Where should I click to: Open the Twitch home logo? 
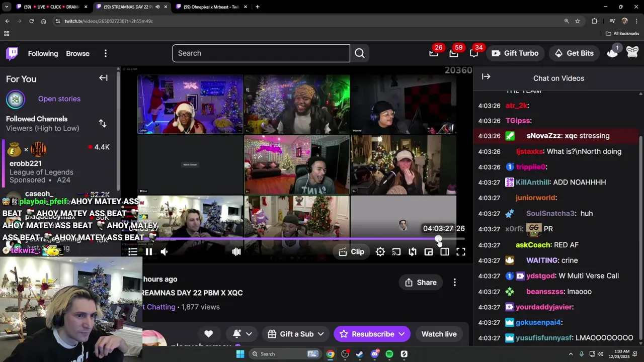(12, 53)
